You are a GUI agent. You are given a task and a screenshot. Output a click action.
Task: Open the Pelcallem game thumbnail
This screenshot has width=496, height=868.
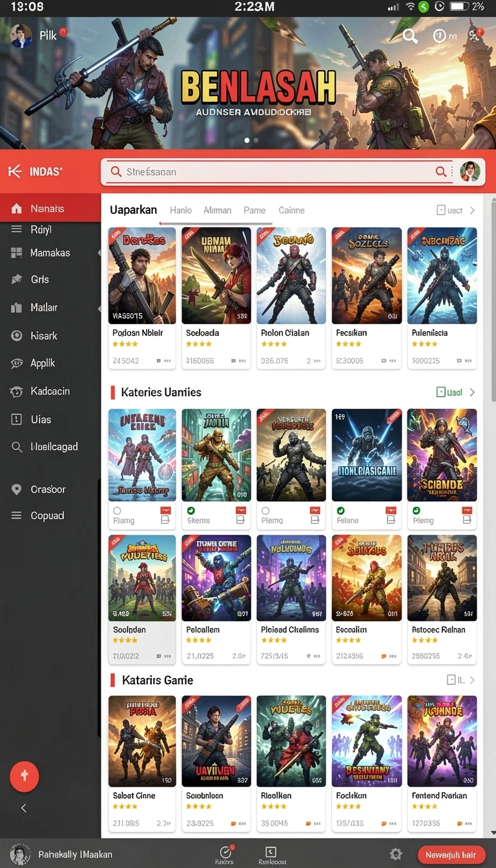216,577
